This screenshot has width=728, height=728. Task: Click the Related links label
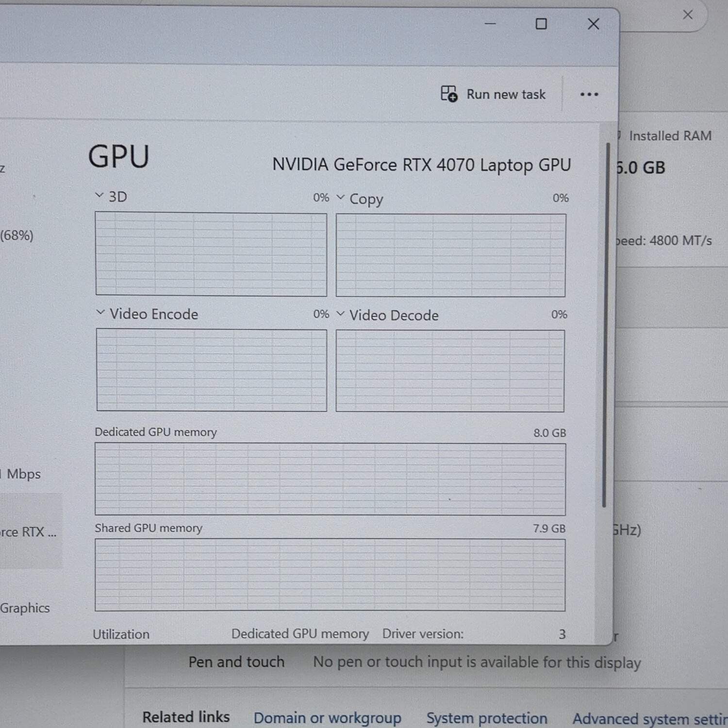pyautogui.click(x=186, y=717)
